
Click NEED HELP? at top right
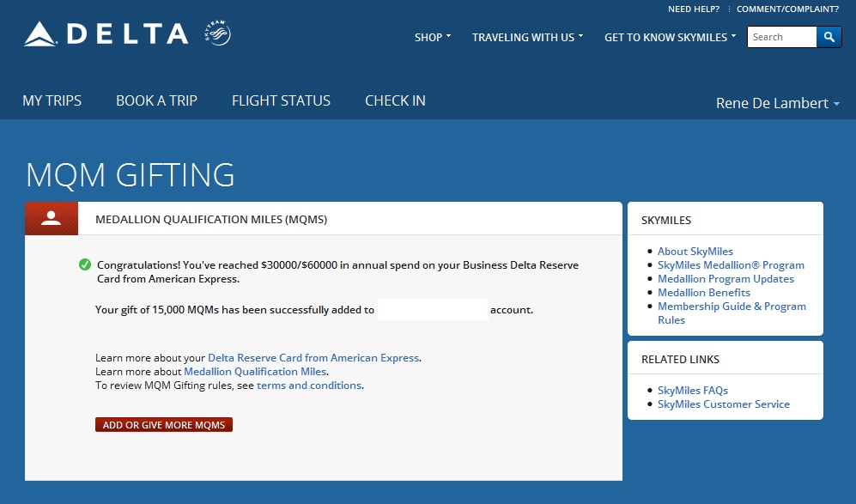tap(693, 9)
